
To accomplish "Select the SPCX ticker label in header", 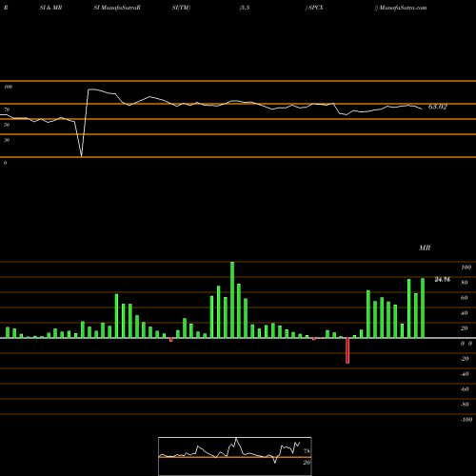I will (x=315, y=8).
